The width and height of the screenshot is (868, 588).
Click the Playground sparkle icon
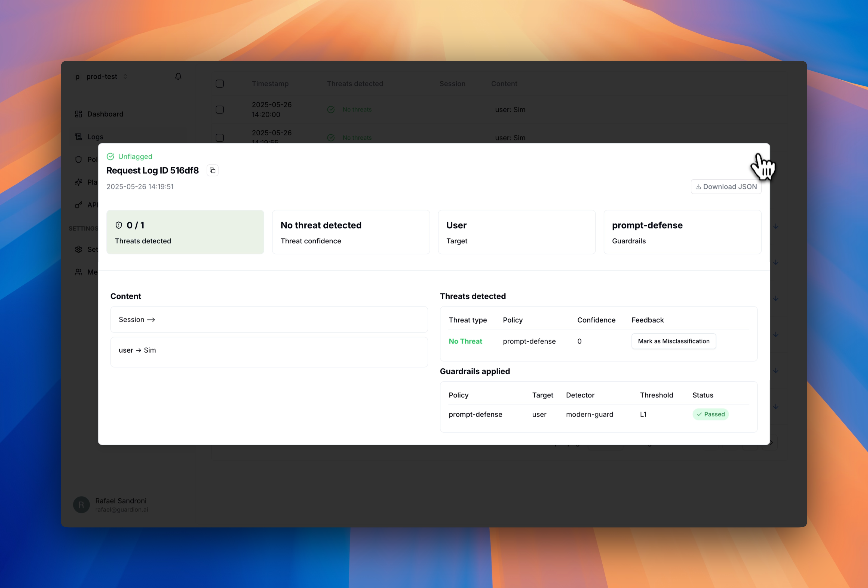pos(78,182)
